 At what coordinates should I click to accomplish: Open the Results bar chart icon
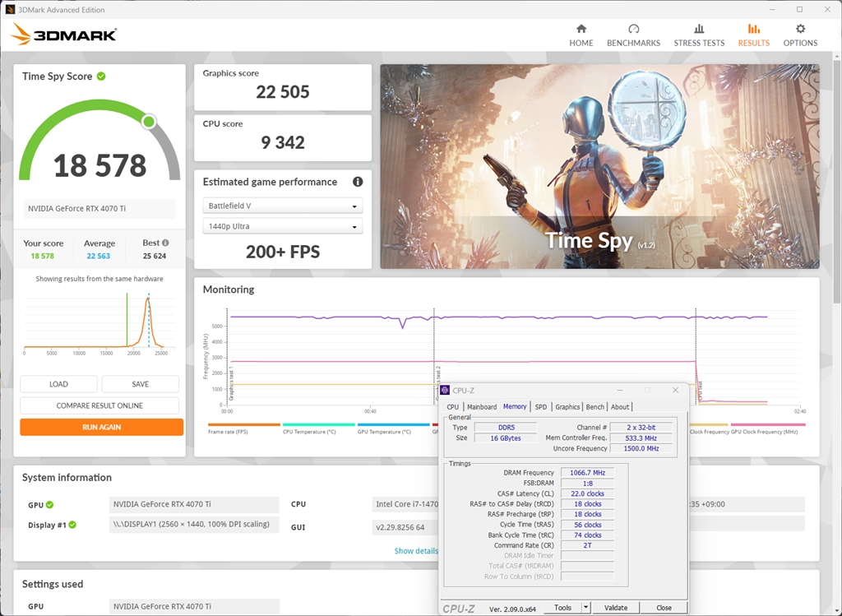pyautogui.click(x=753, y=29)
